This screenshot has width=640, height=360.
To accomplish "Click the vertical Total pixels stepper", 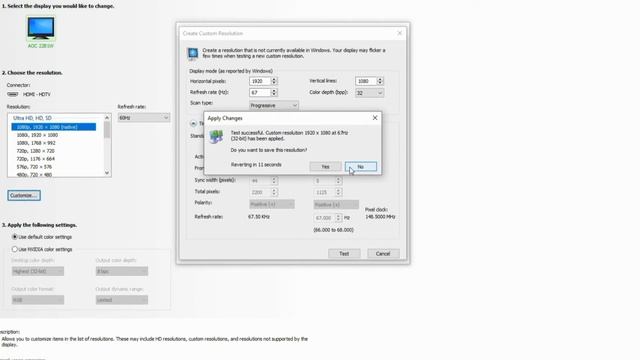I will 338,192.
